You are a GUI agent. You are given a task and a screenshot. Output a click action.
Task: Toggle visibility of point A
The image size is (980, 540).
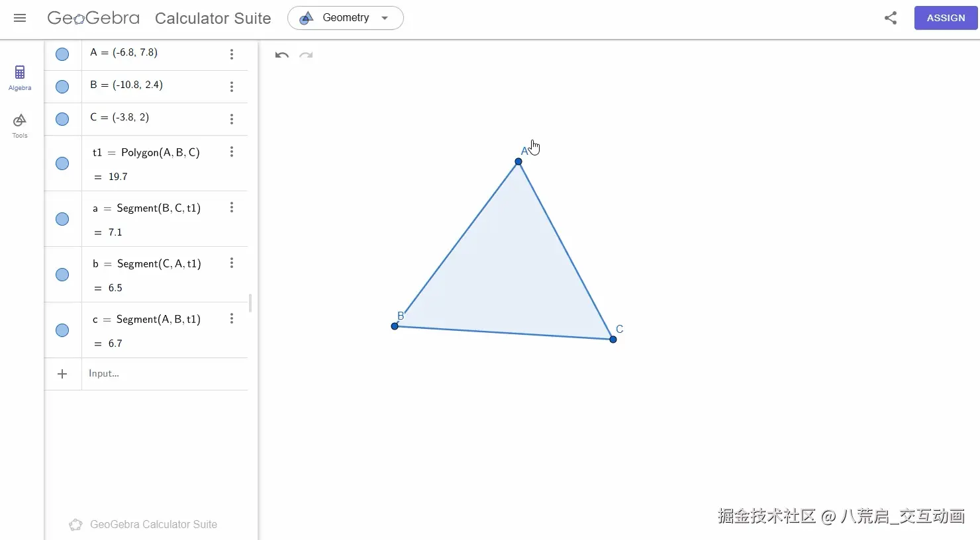tap(62, 54)
